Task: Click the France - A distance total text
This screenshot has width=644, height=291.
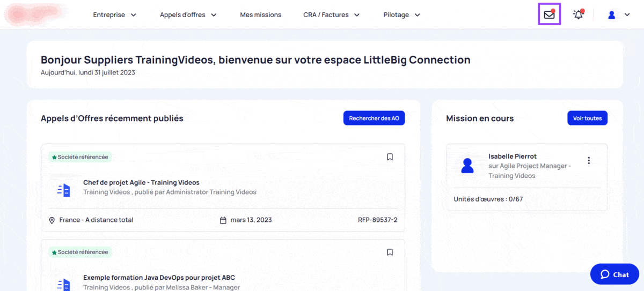Action: [x=97, y=220]
